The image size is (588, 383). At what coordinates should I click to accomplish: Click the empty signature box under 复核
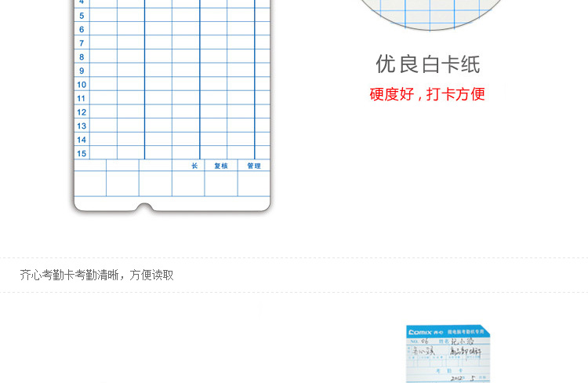pyautogui.click(x=221, y=184)
